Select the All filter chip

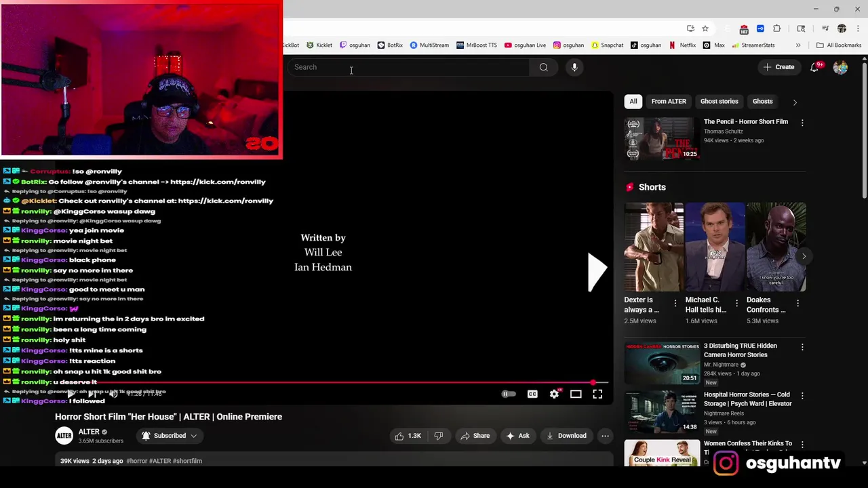point(633,102)
